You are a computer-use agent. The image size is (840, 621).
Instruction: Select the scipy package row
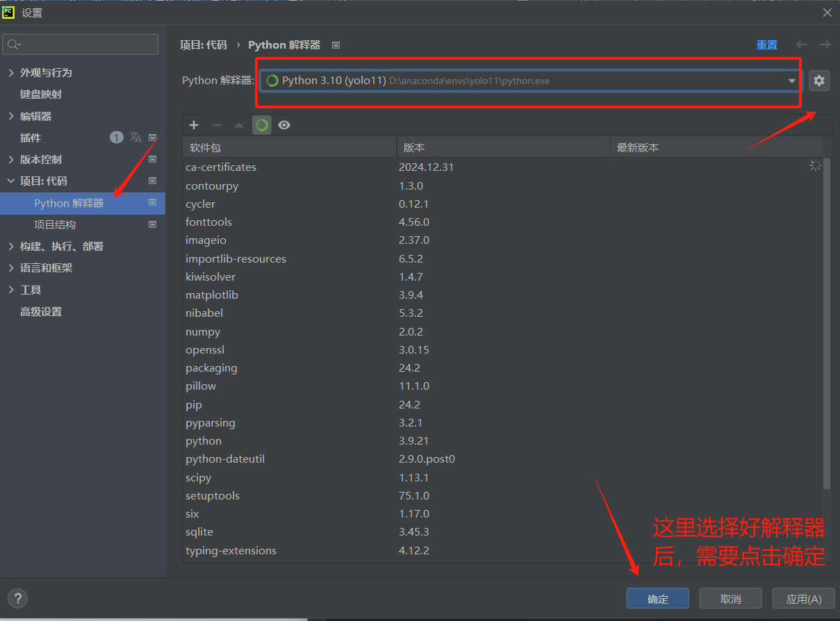pyautogui.click(x=502, y=477)
